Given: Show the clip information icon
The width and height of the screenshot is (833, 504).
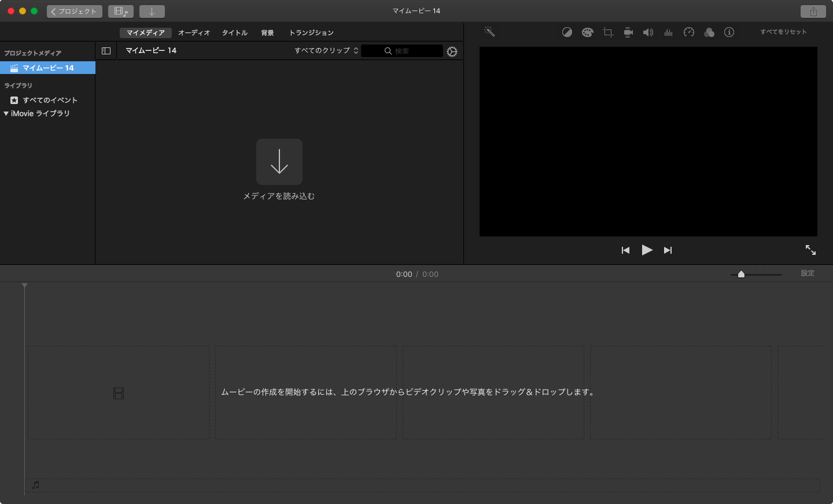Looking at the screenshot, I should point(729,32).
